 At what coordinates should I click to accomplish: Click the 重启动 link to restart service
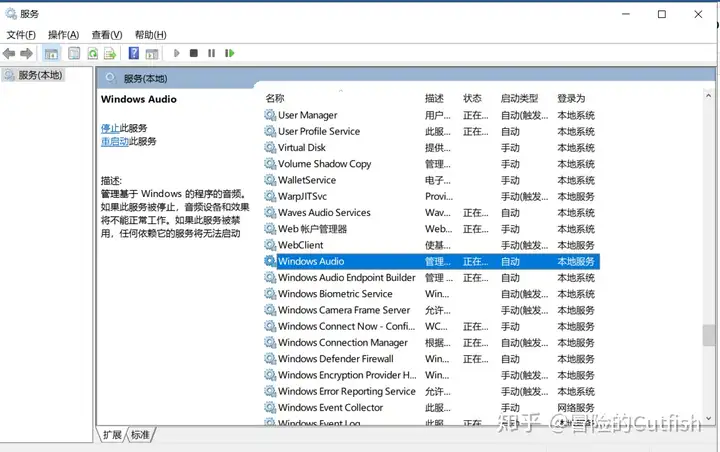[x=115, y=141]
